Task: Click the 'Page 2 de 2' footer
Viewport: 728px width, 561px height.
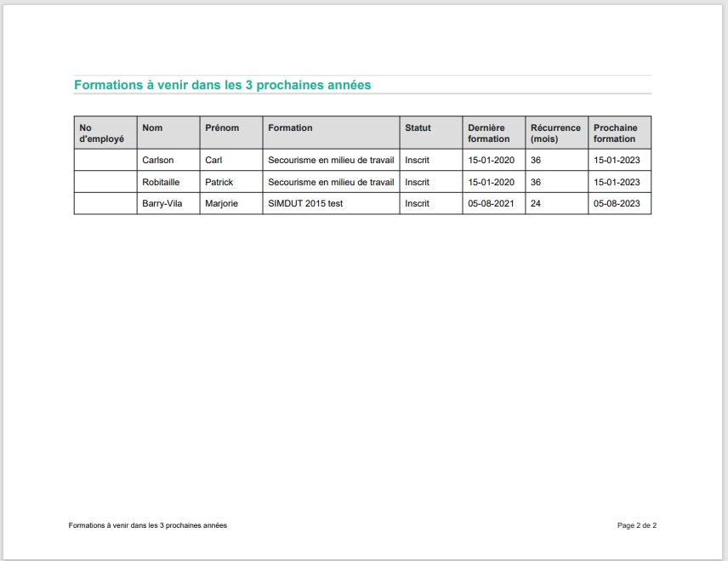Action: tap(636, 525)
